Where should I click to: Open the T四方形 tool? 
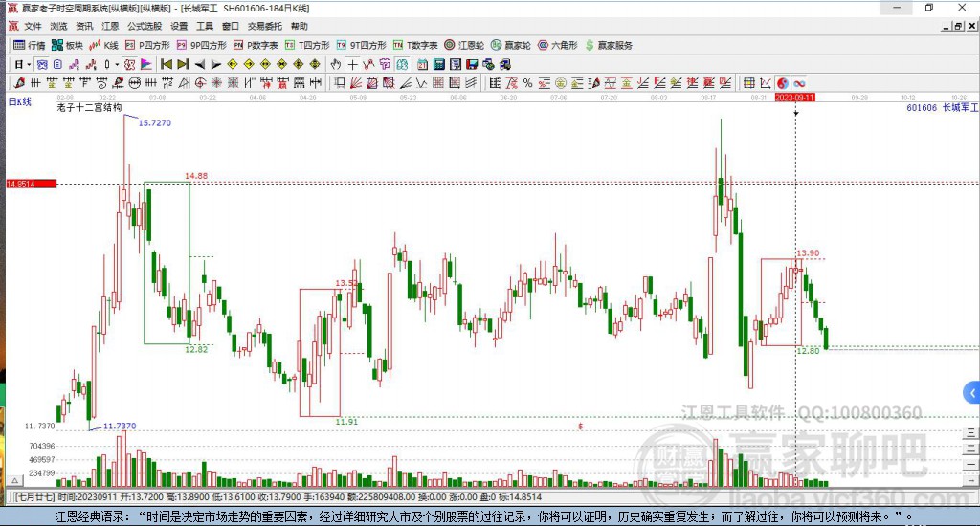coord(307,45)
